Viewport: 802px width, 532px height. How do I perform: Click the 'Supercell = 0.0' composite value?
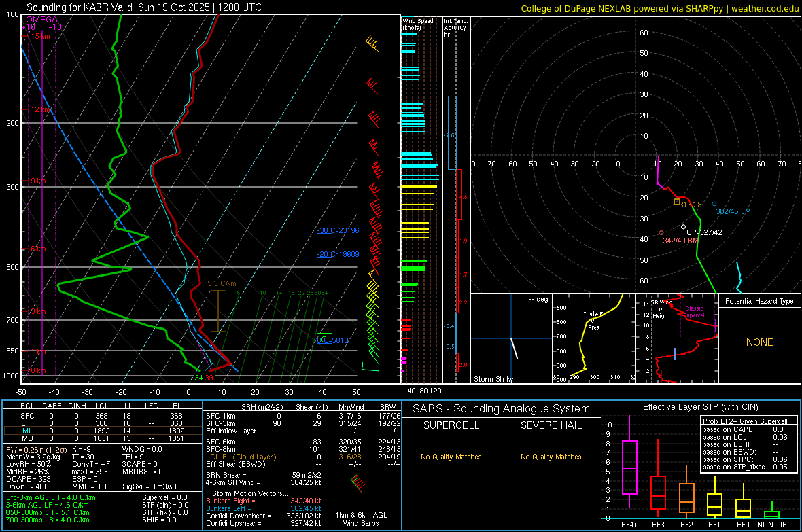click(164, 498)
